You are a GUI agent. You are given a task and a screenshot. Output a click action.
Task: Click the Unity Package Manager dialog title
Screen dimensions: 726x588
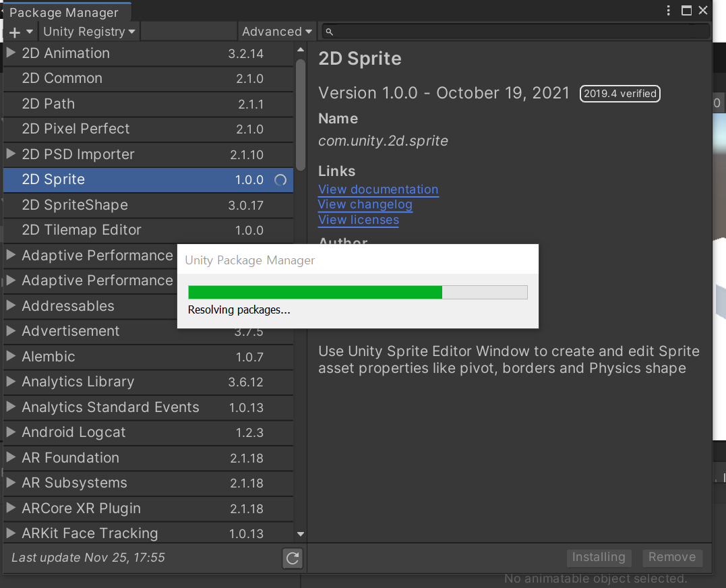(x=250, y=260)
